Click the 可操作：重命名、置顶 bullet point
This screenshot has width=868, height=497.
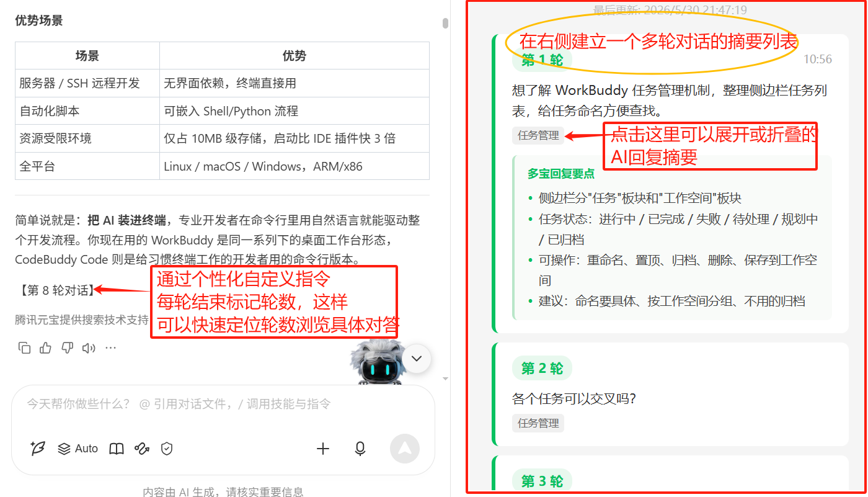point(678,271)
